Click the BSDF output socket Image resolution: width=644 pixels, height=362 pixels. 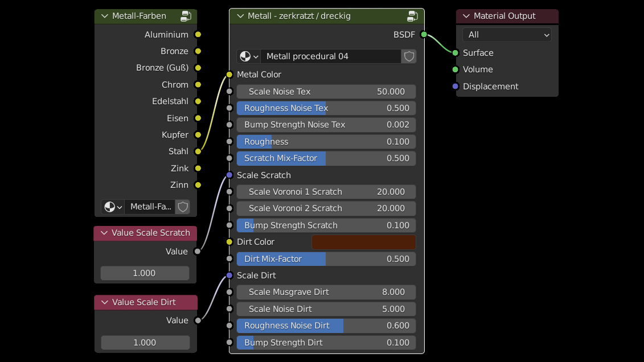tap(424, 35)
